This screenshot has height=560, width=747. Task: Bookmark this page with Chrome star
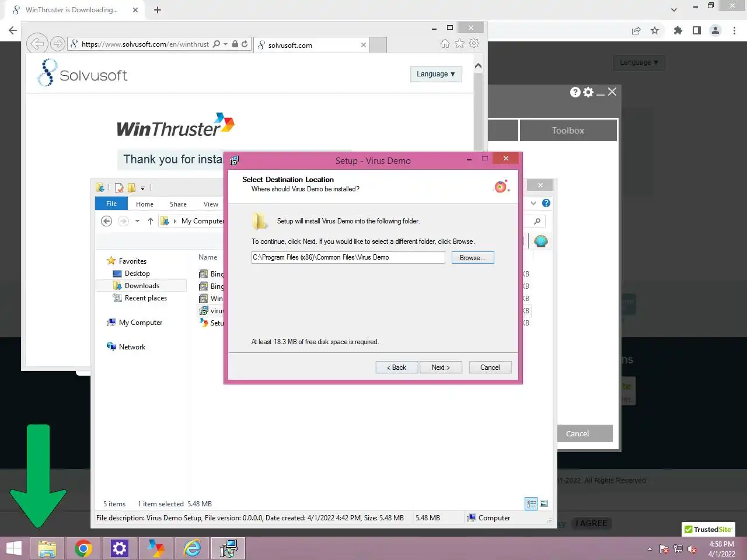click(655, 30)
